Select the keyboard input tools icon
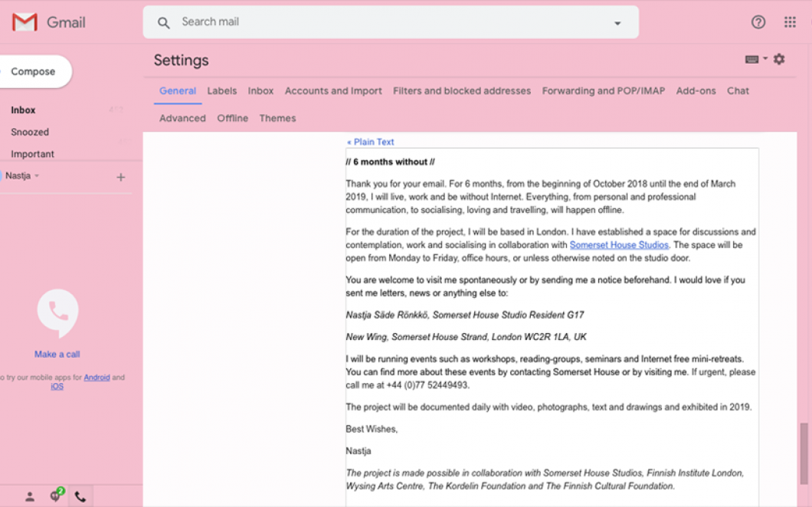This screenshot has width=812, height=507. click(752, 60)
